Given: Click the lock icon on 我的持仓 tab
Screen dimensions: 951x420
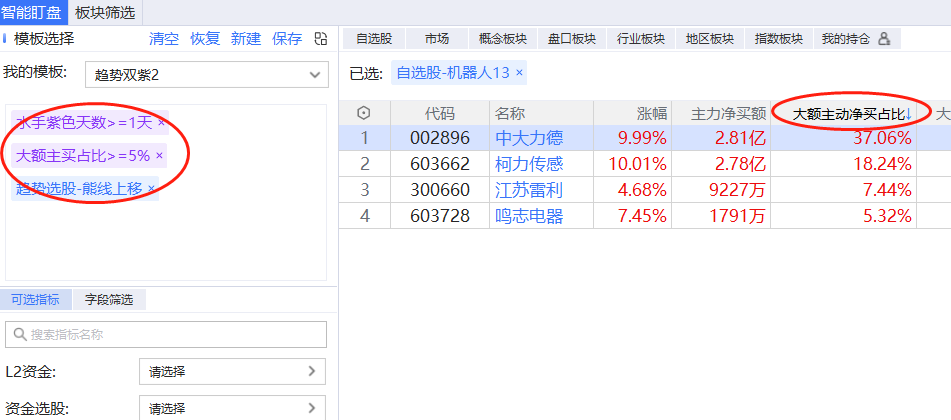Looking at the screenshot, I should point(884,39).
